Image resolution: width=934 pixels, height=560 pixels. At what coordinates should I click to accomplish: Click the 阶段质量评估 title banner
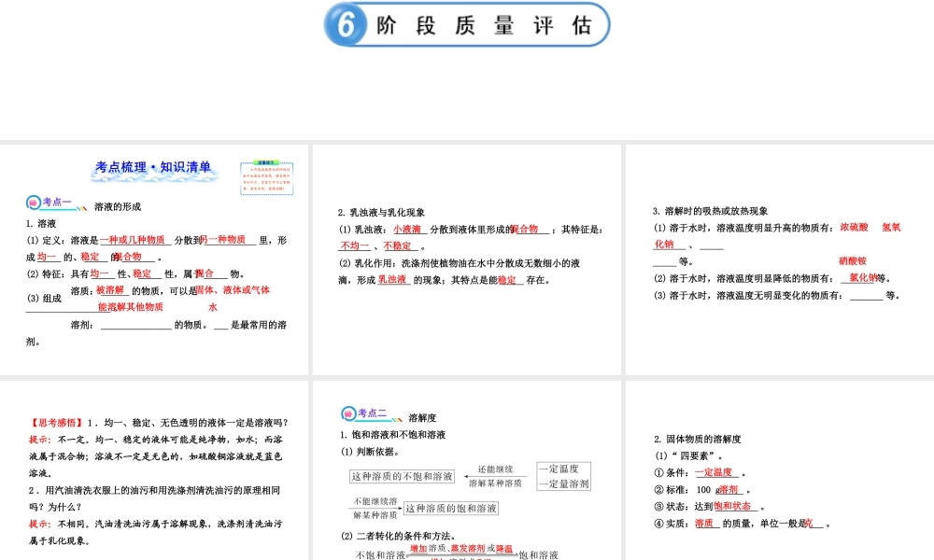point(467,24)
